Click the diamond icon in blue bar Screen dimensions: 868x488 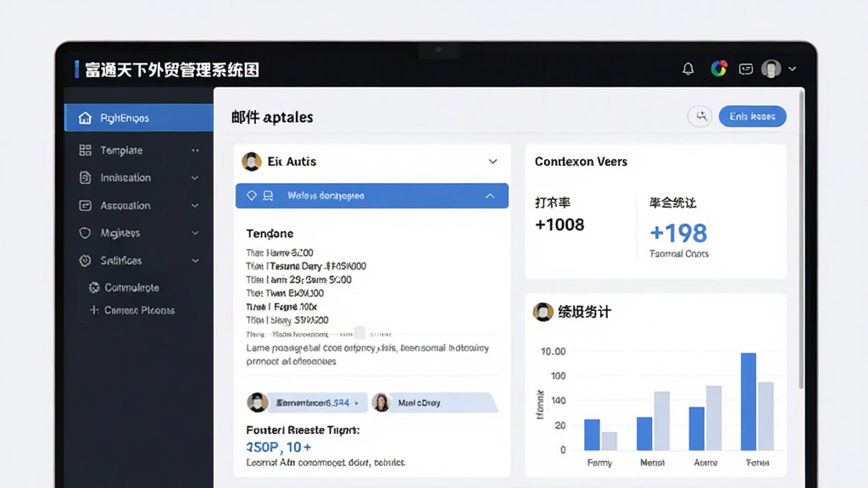pyautogui.click(x=251, y=196)
